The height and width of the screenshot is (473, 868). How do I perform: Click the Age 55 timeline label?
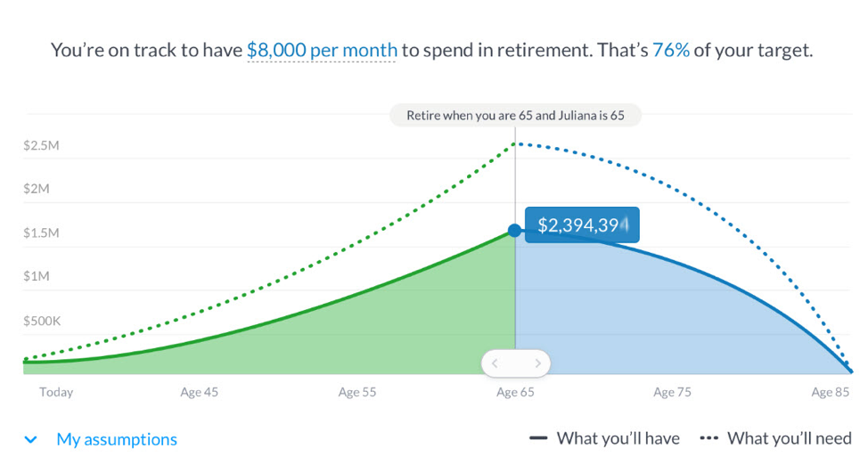point(356,392)
